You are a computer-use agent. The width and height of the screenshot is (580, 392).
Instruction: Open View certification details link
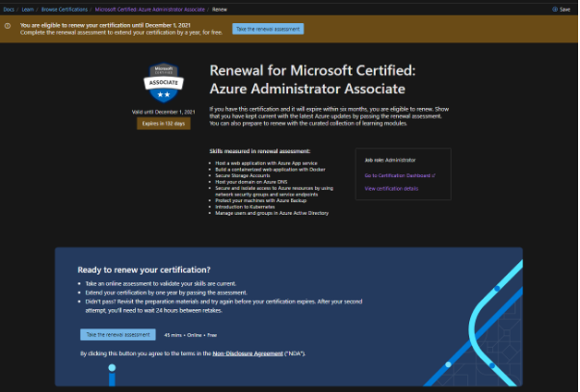click(391, 189)
